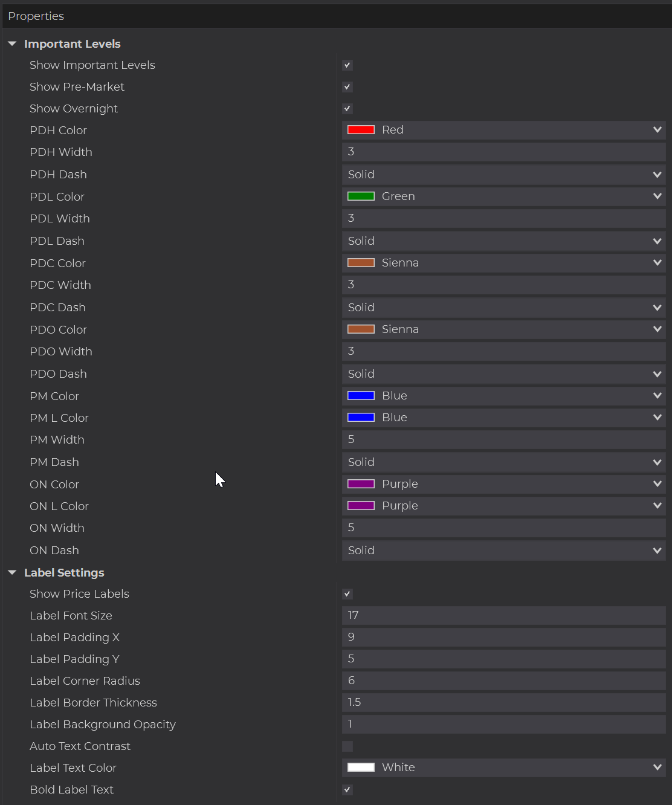
Task: Click the green PDL Color swatch
Action: click(x=361, y=196)
